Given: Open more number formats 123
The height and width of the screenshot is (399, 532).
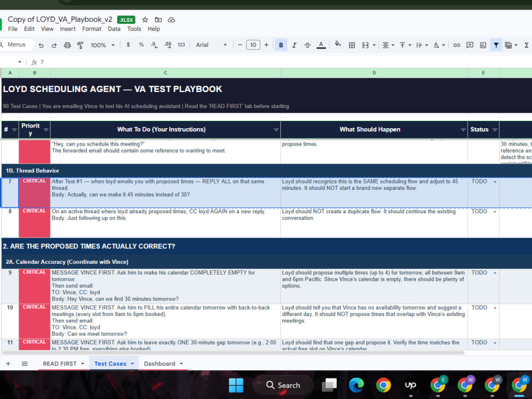Looking at the screenshot, I should click(x=181, y=45).
